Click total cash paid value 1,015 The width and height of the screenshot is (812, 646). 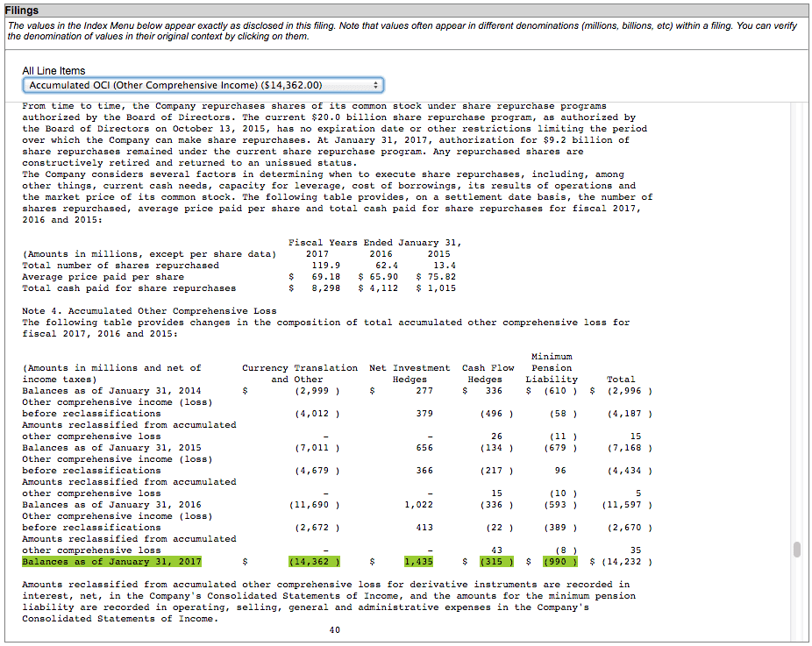tap(442, 288)
